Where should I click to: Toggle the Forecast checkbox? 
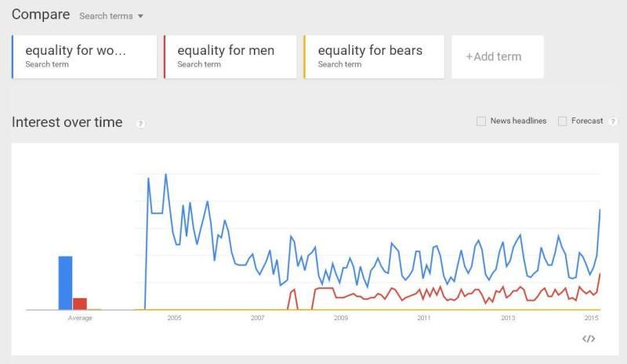point(563,121)
